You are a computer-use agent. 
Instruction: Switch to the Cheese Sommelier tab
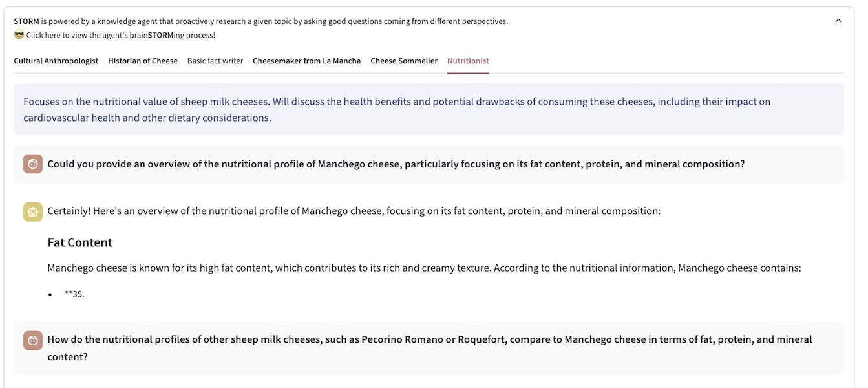(x=404, y=61)
